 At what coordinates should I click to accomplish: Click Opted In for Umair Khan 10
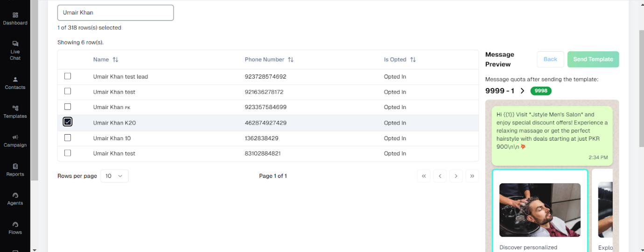395,138
